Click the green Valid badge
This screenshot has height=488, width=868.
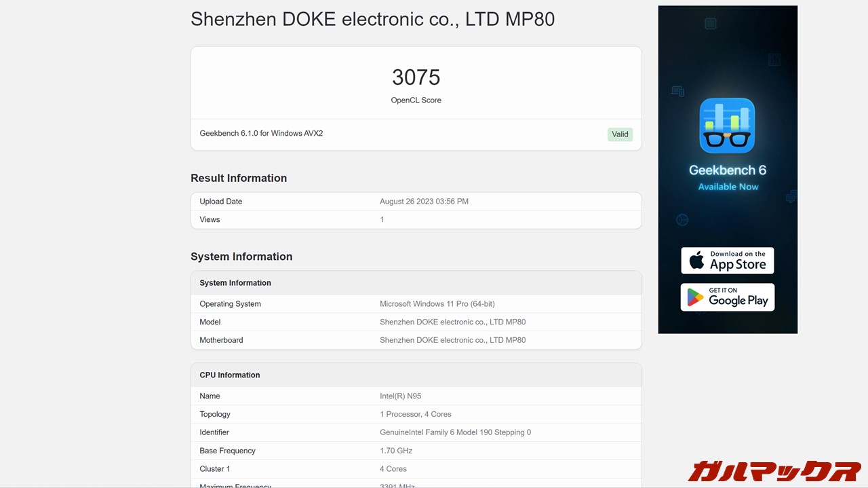coord(620,134)
